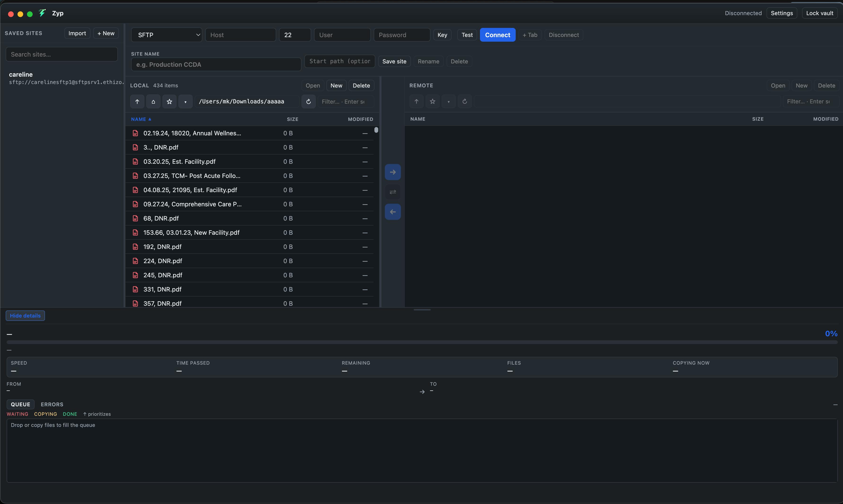Focus the Local pane Filter field
The image size is (843, 504).
346,102
